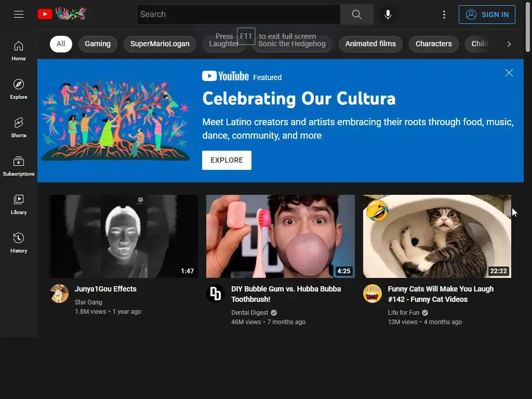Click Funny Cats Will Make You Laugh title
The image size is (532, 399).
[x=441, y=294]
